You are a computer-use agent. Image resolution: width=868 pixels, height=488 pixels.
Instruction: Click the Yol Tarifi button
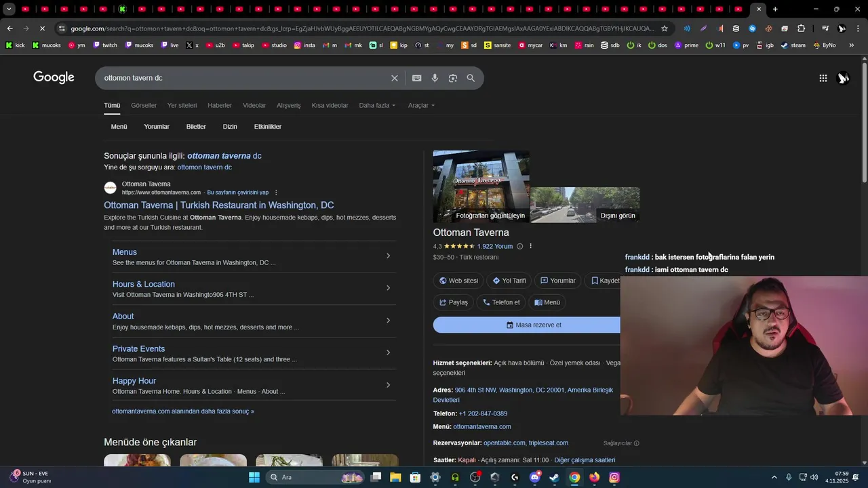click(x=509, y=281)
